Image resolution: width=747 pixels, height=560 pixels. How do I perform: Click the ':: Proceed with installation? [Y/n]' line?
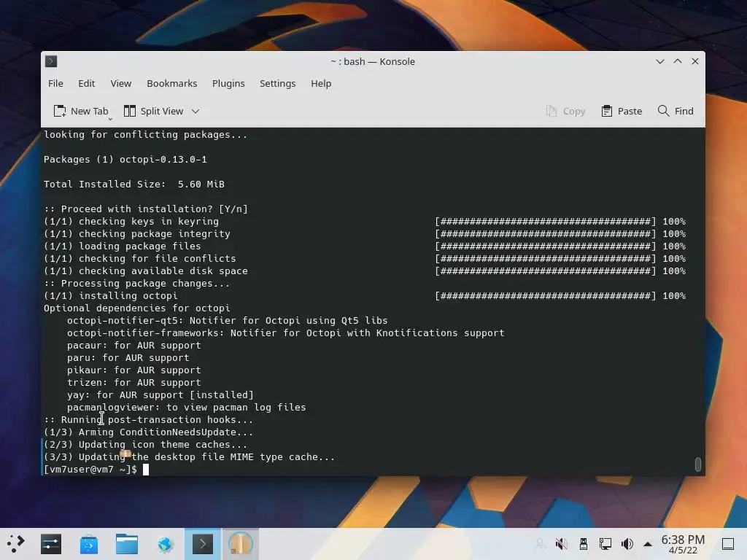146,209
